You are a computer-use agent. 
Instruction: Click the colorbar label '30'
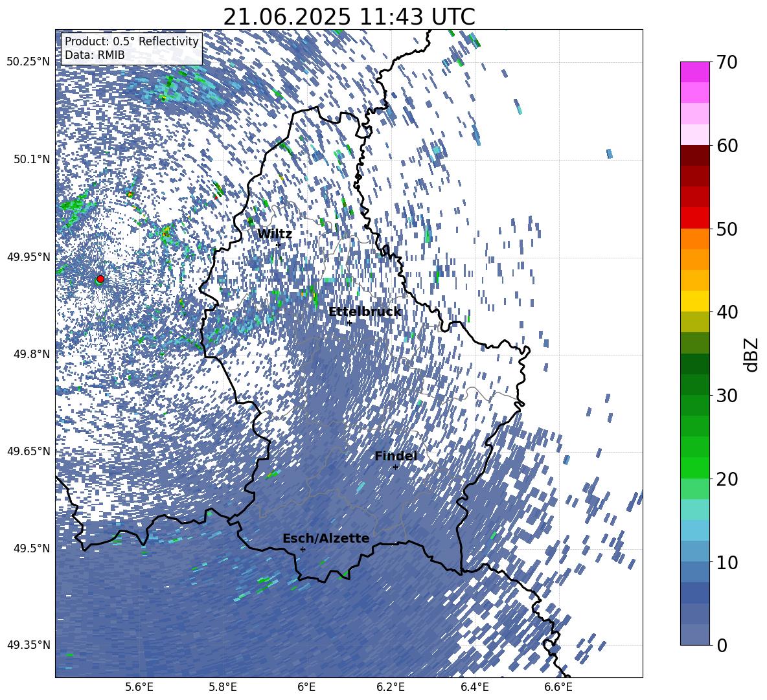(x=727, y=396)
